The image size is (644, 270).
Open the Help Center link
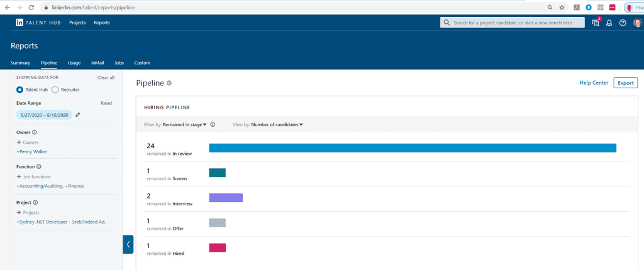(594, 83)
